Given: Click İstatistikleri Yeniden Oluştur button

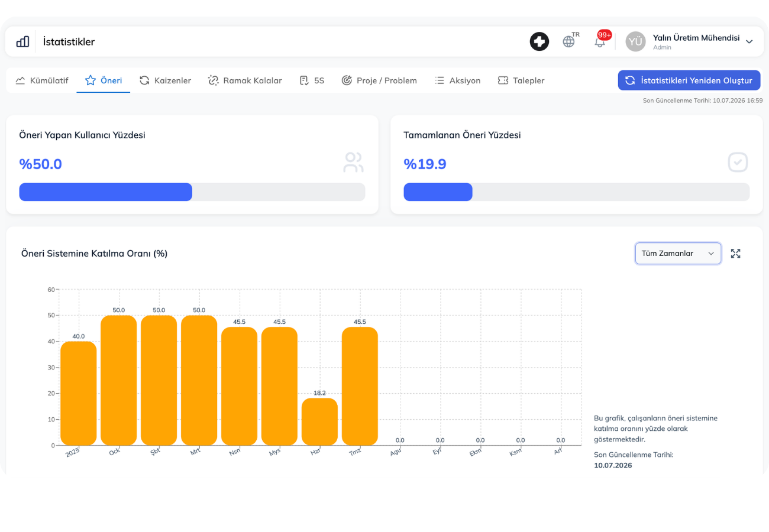Looking at the screenshot, I should point(689,80).
